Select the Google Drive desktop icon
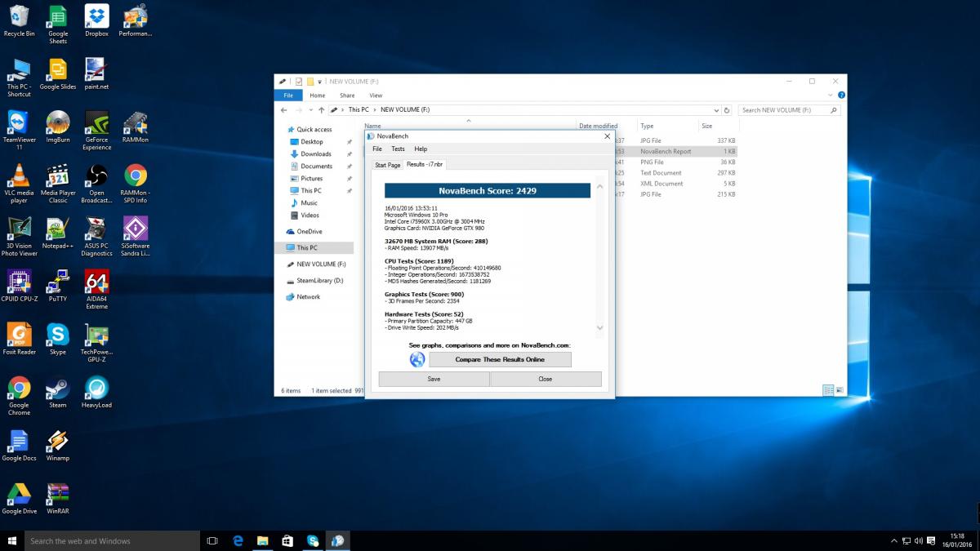This screenshot has width=980, height=551. click(19, 500)
